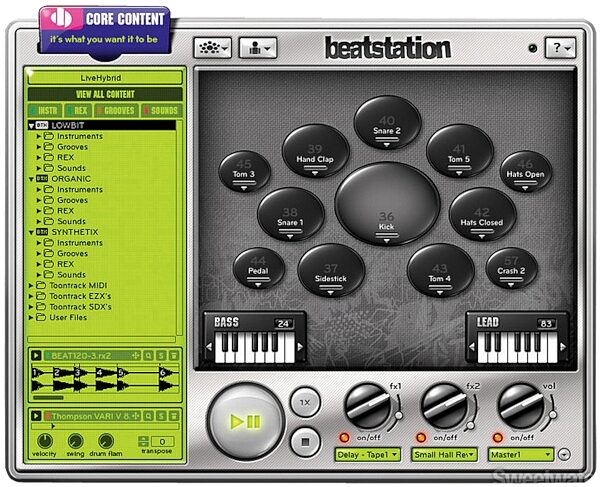Click the vol master knob

pos(520,406)
